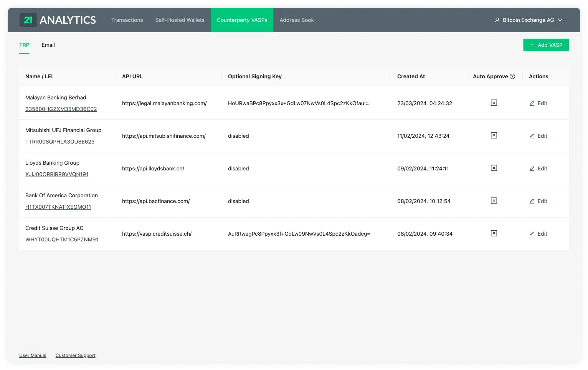
Task: Click the Lloyds Banking Group name
Action: click(52, 163)
